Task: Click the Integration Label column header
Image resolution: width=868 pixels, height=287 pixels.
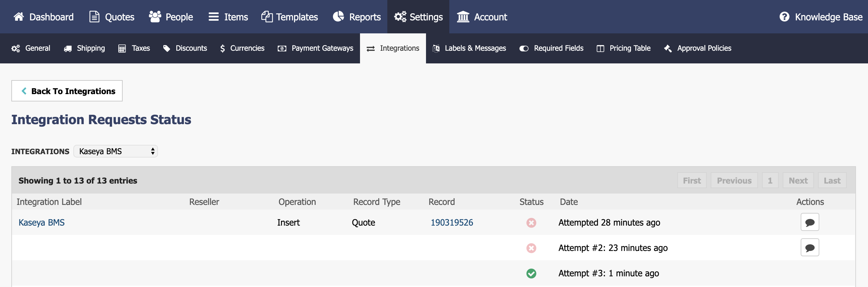Action: click(49, 202)
